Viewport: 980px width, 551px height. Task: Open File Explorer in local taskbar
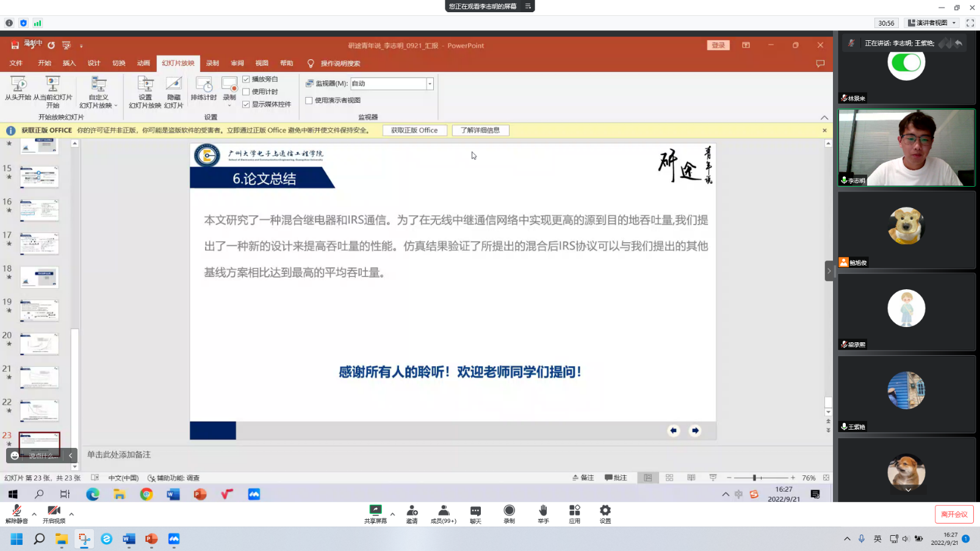point(62,539)
